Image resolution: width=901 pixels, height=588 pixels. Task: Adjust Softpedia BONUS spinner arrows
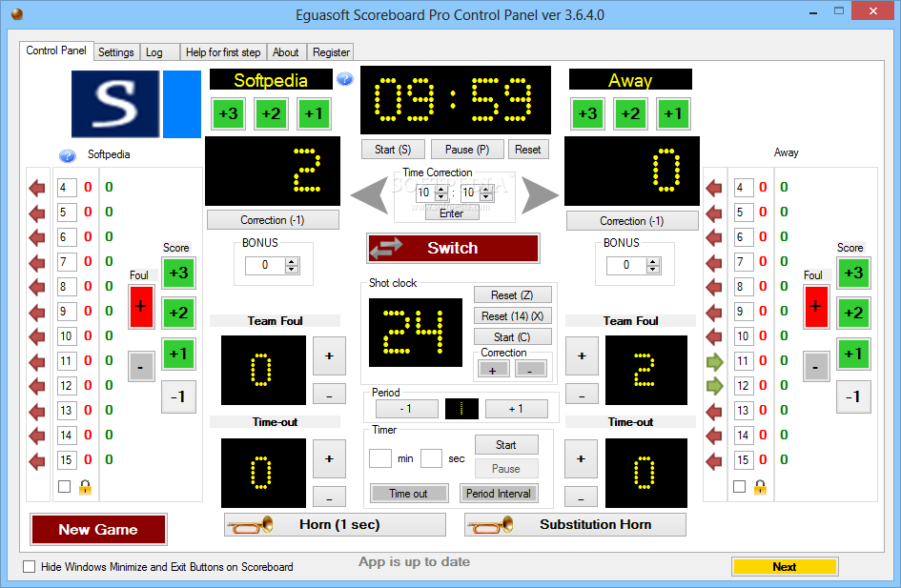(x=292, y=265)
